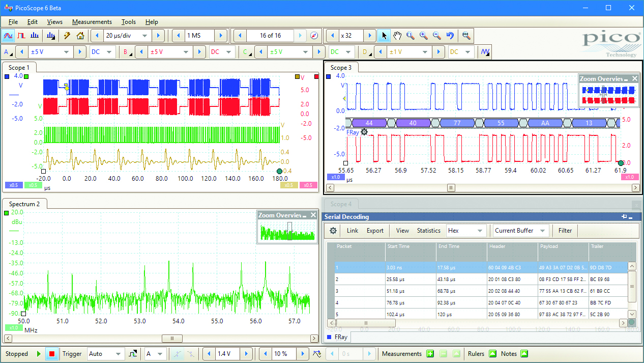Switch to Spectrum Mode icon
The image size is (644, 363).
(x=35, y=36)
